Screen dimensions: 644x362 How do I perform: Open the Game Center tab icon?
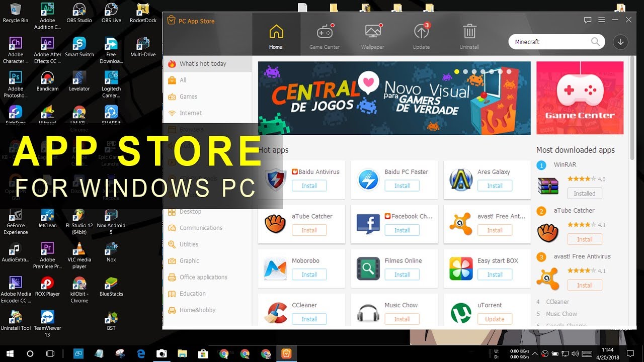point(325,33)
